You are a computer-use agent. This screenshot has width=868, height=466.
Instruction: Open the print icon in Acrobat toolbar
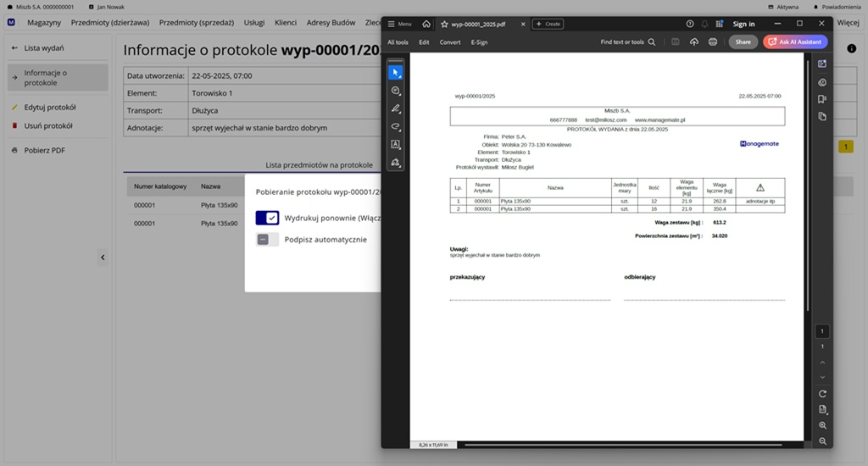(x=713, y=42)
